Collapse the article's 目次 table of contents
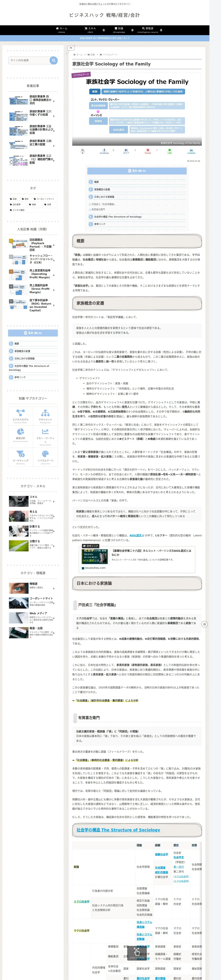The width and height of the screenshot is (221, 980). (137, 171)
